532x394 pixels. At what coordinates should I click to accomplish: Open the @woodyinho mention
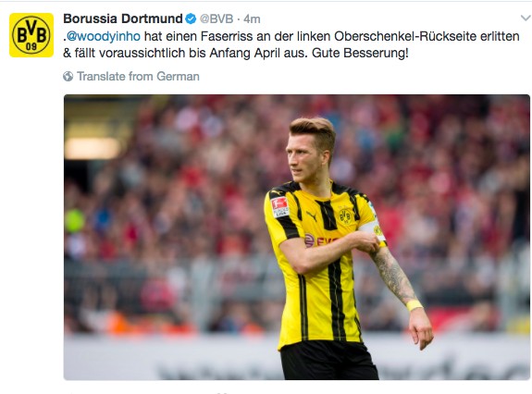point(103,36)
